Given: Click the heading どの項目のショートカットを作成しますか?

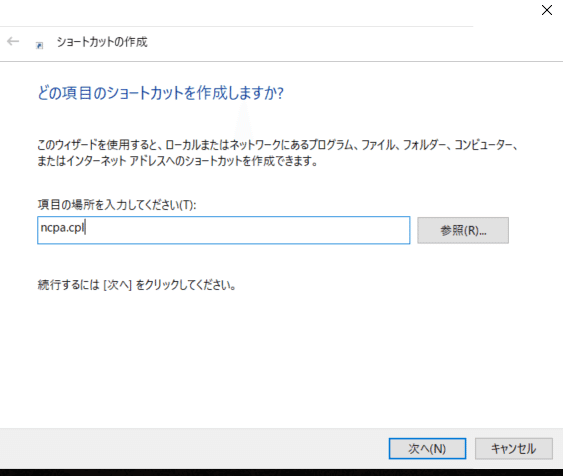Looking at the screenshot, I should tap(160, 93).
